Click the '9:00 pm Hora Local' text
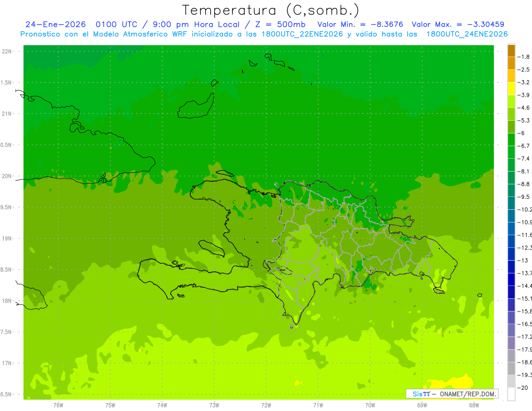The image size is (532, 411). coord(195,24)
